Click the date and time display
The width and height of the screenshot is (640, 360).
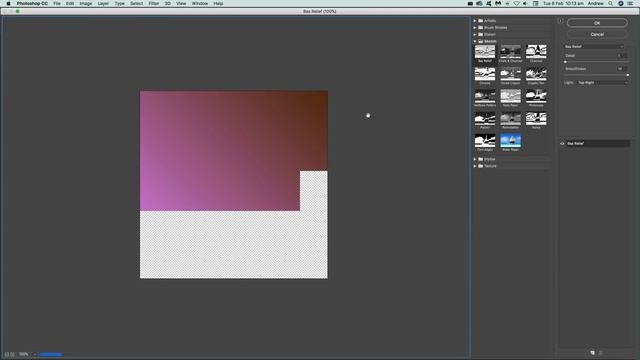coord(563,3)
